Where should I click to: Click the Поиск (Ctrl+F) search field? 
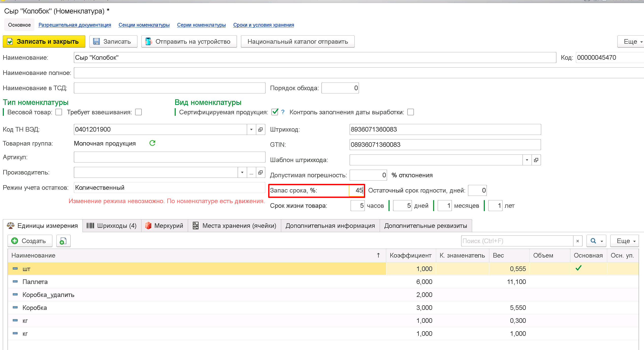[x=517, y=241]
